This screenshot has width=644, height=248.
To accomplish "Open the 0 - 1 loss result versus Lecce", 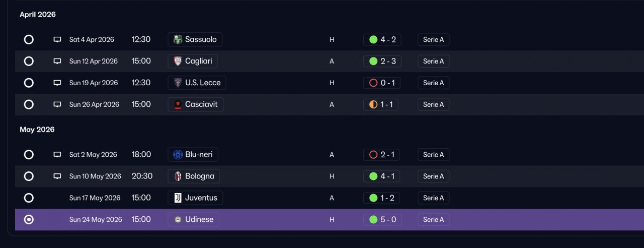I will coord(382,83).
